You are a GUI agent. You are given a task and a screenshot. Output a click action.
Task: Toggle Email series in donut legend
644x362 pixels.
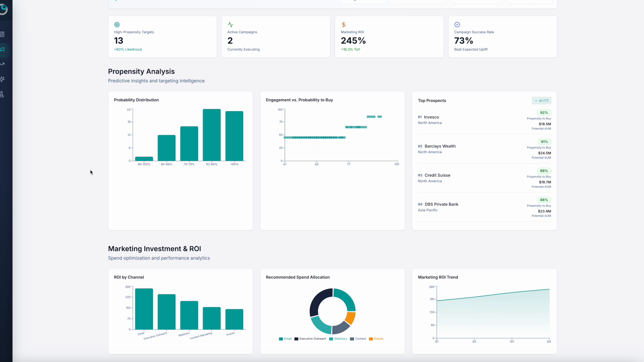point(285,339)
